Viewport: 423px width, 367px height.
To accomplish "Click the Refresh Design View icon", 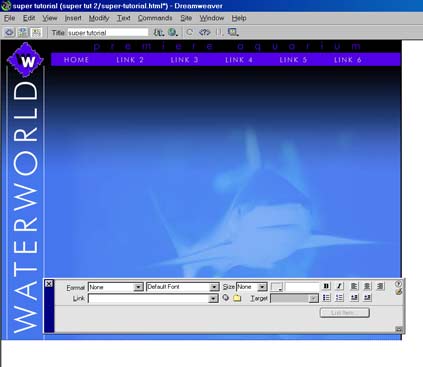I will (190, 32).
